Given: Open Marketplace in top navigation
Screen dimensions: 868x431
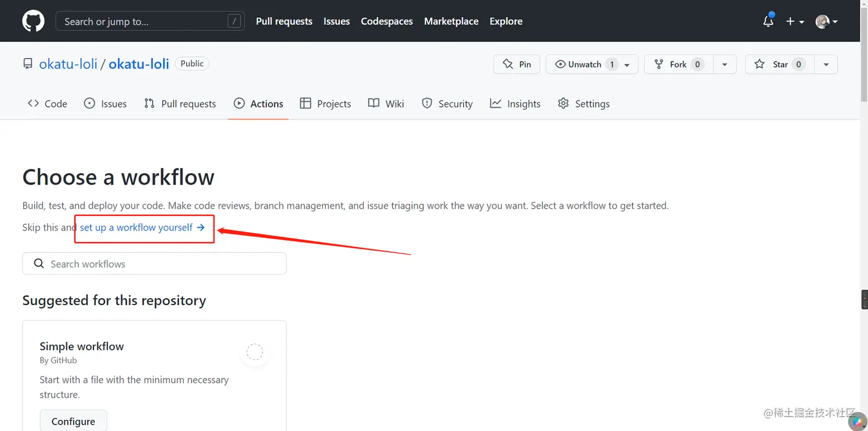Looking at the screenshot, I should point(451,21).
